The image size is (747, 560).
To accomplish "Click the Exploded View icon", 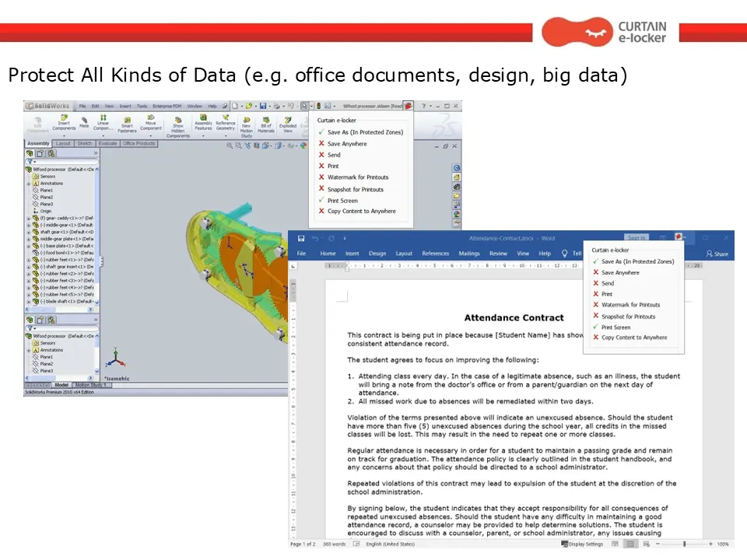I will pos(288,124).
